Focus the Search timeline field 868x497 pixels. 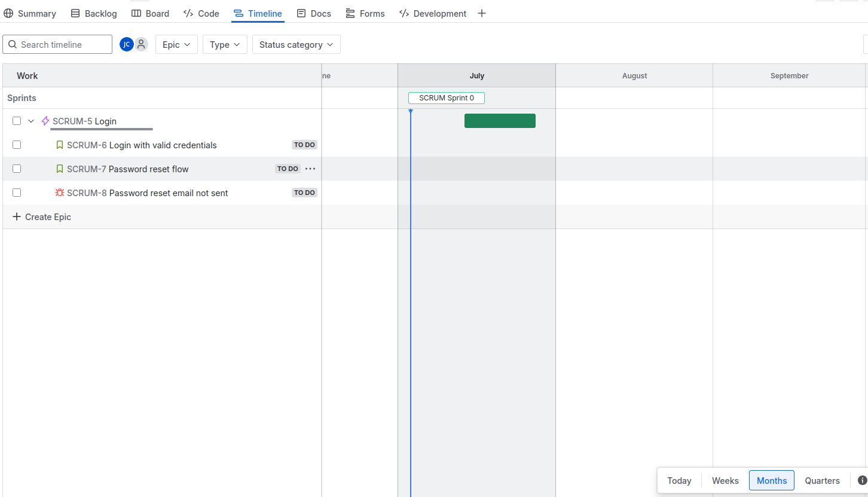tap(57, 44)
